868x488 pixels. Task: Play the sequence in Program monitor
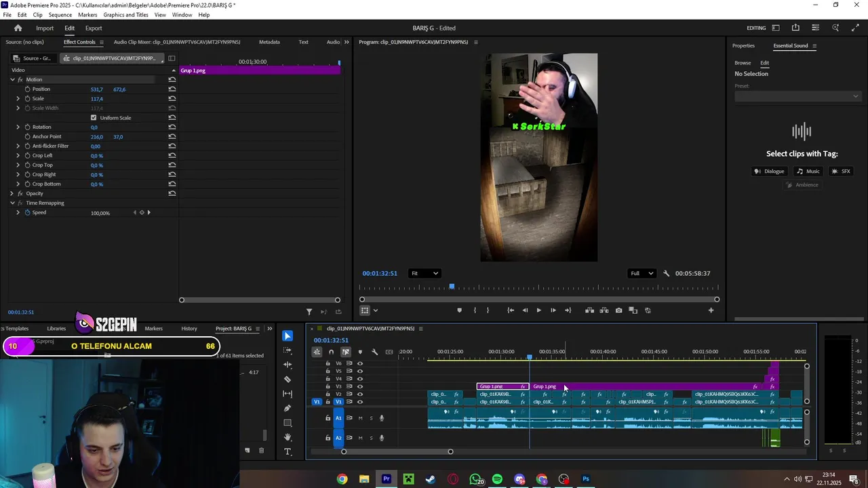tap(539, 310)
